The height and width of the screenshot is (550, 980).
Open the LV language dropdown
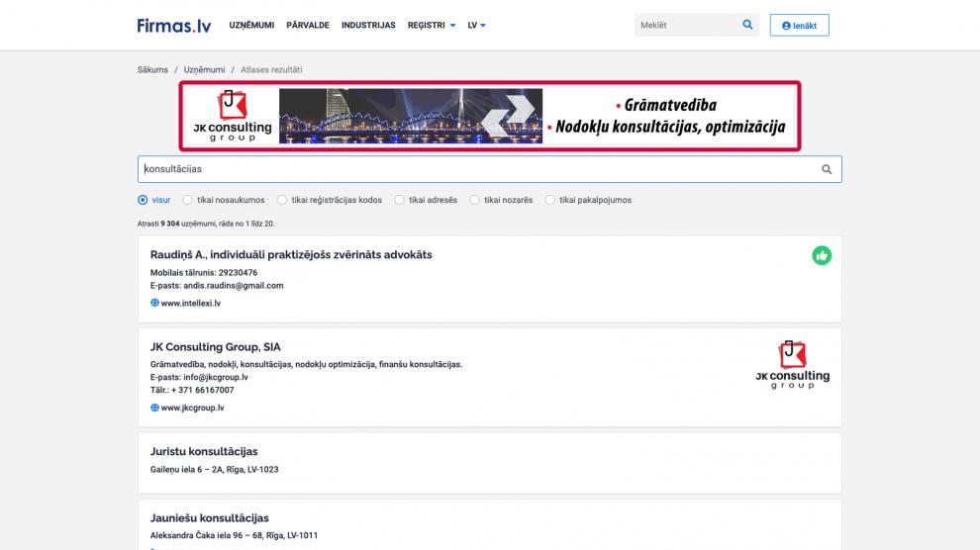point(477,26)
